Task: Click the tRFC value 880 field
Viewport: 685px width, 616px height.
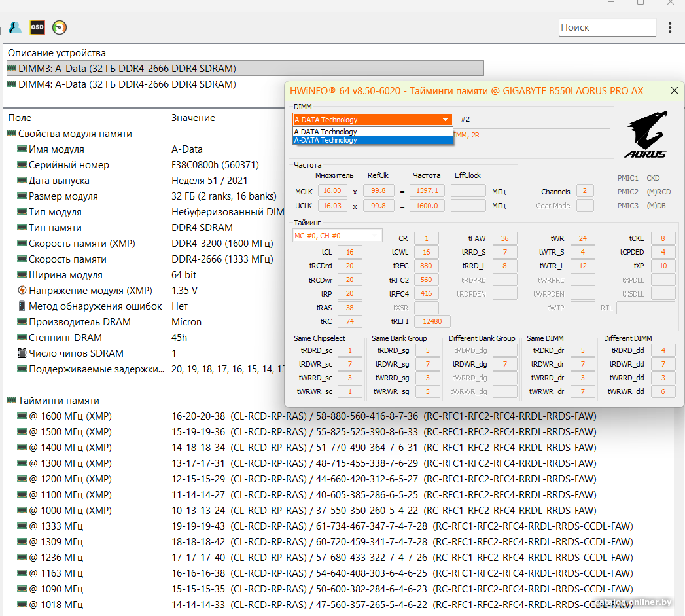Action: click(x=426, y=266)
